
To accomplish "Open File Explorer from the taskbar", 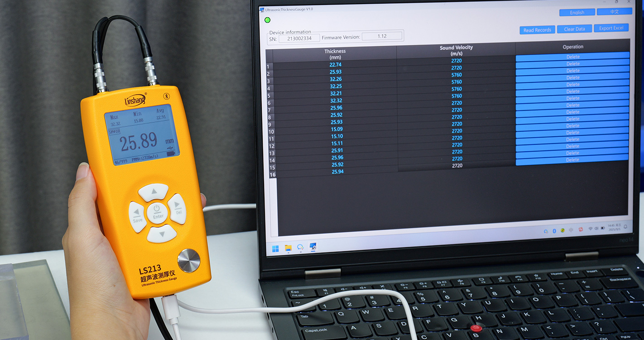I will 288,248.
